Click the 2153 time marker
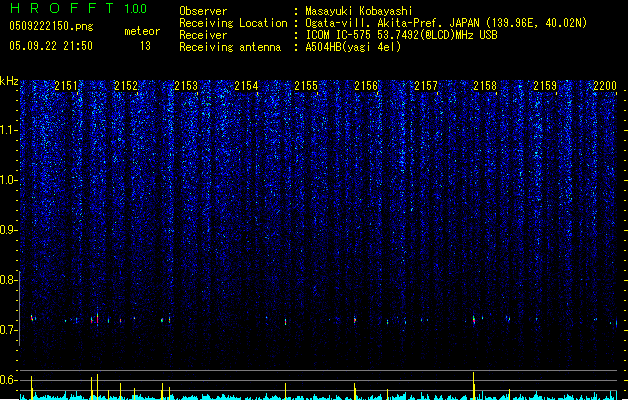Screen dimensions: 629x400 (186, 85)
